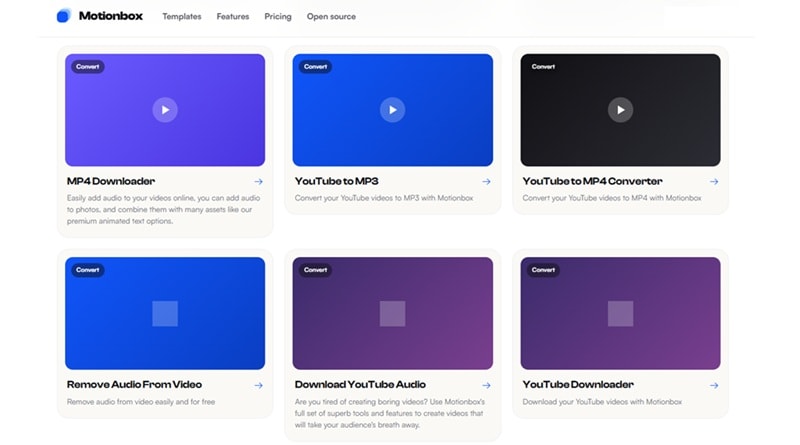The image size is (800, 445).
Task: Go to the Features page
Action: pyautogui.click(x=233, y=16)
